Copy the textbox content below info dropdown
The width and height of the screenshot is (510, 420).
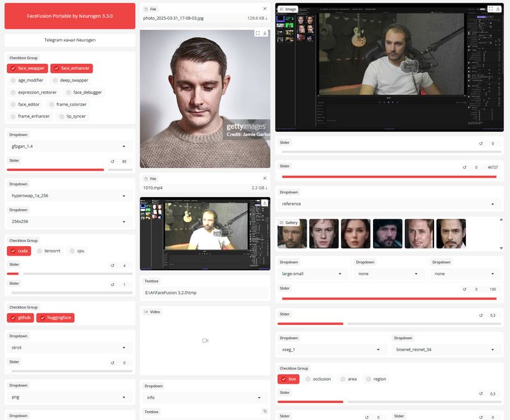(265, 412)
